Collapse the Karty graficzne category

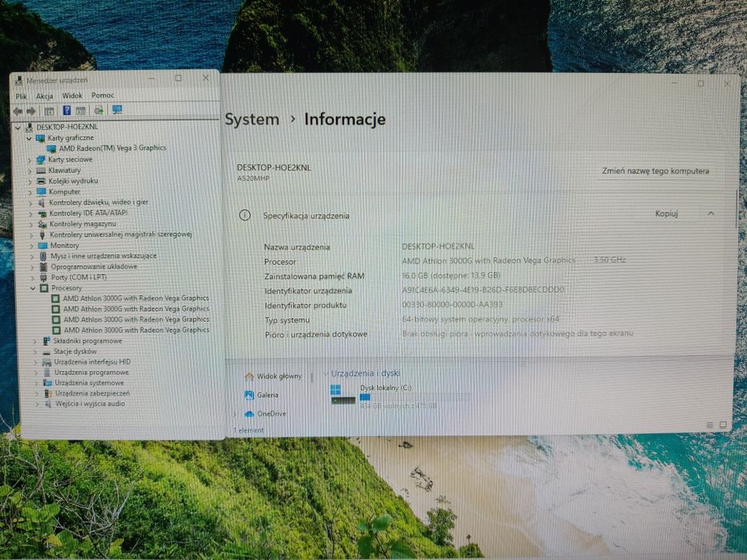pyautogui.click(x=30, y=138)
